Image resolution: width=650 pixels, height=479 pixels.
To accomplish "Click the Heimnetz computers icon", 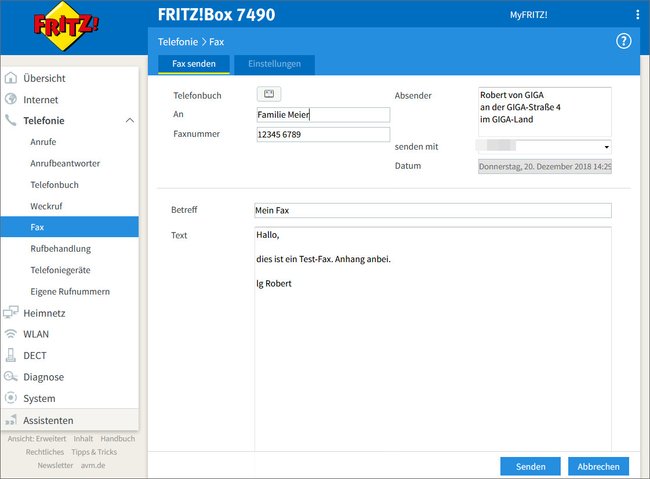I will coord(11,312).
